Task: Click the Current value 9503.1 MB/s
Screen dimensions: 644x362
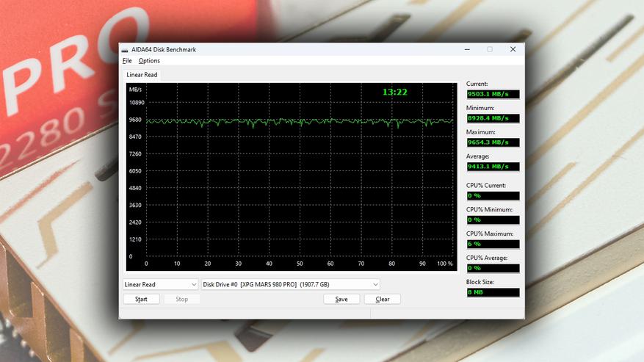Action: [493, 94]
